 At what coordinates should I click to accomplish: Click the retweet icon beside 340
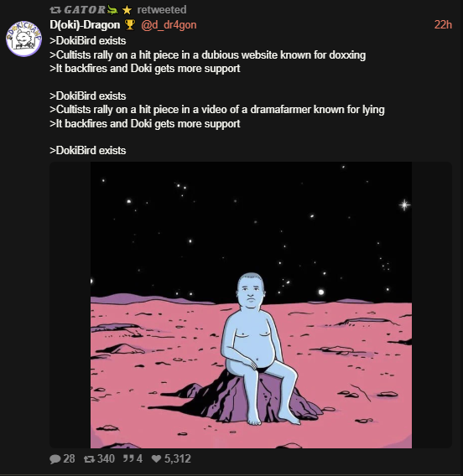(89, 458)
